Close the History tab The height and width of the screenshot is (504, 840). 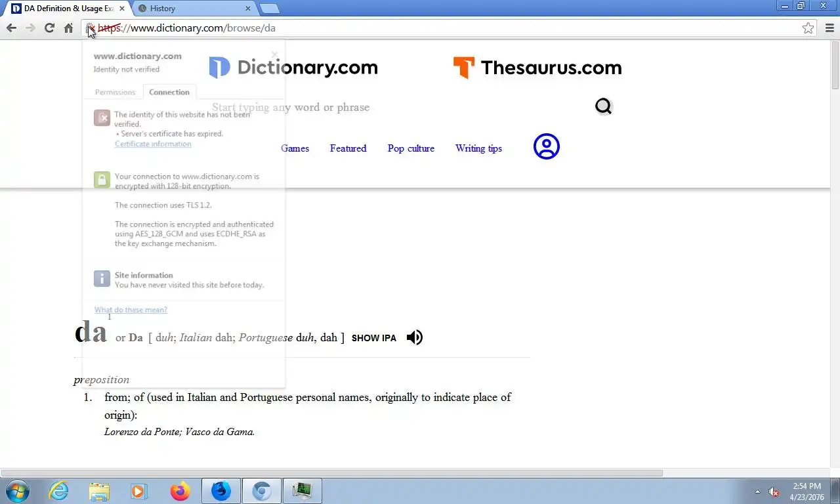click(248, 9)
